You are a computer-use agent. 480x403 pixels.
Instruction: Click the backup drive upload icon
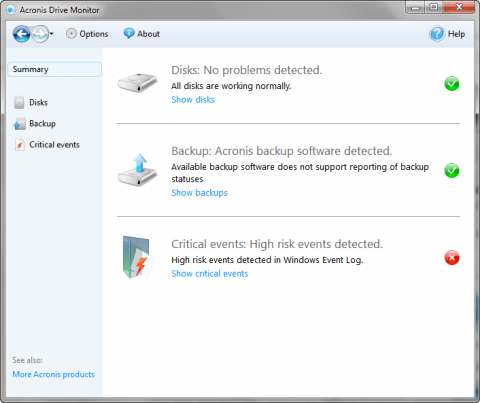pos(137,170)
